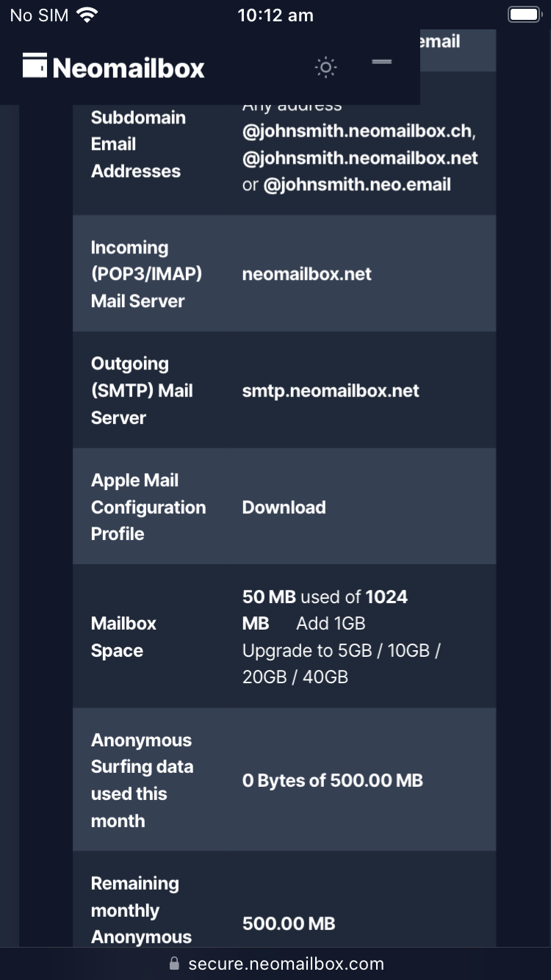Download Apple Mail configuration profile
Screen dimensions: 551x980
tap(284, 507)
